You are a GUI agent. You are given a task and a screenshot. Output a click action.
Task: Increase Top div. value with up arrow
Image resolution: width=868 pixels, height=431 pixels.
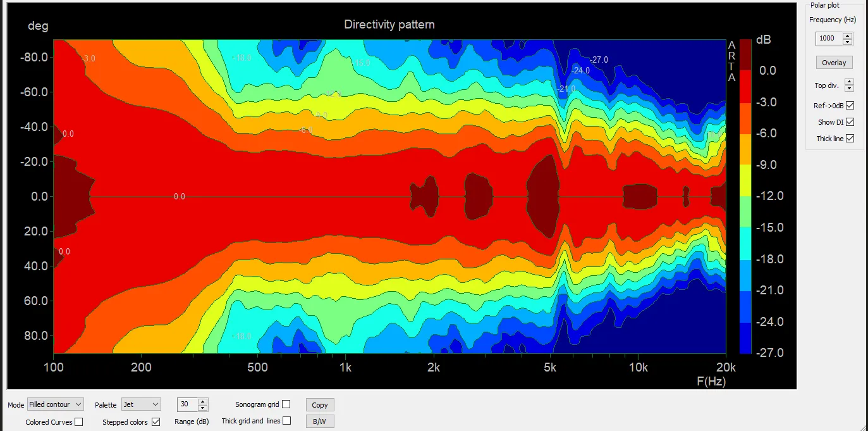click(x=849, y=82)
